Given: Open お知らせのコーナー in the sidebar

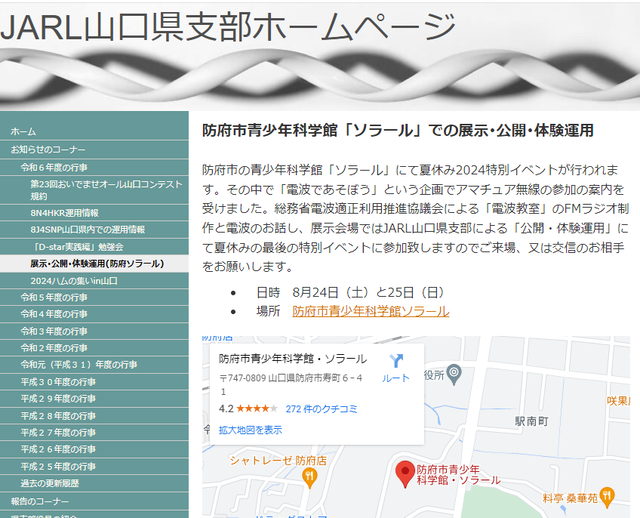Looking at the screenshot, I should tap(94, 149).
